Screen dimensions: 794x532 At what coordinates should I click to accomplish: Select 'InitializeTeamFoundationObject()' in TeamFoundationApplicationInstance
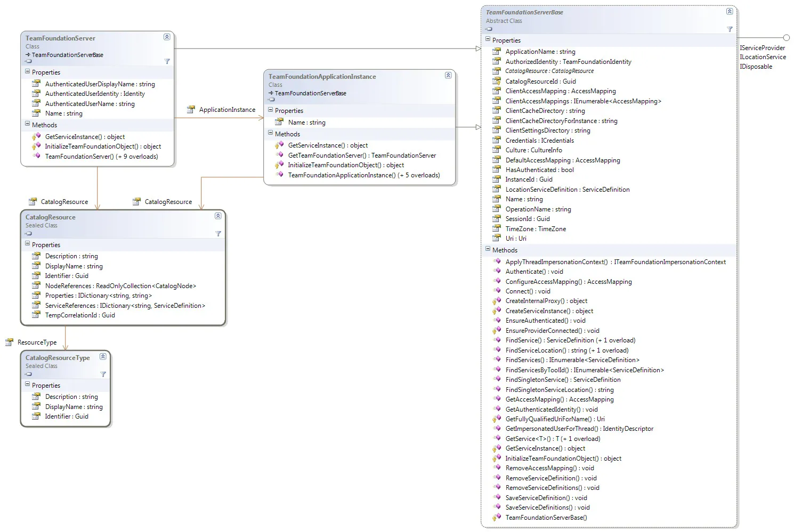(x=346, y=165)
